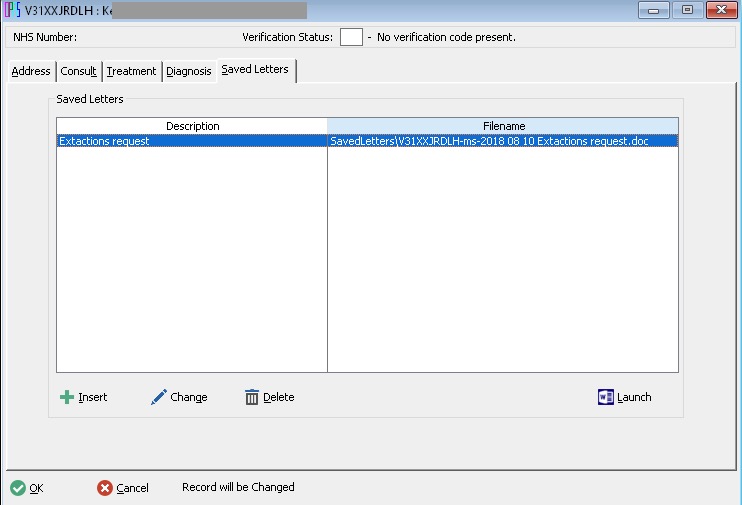The width and height of the screenshot is (742, 505).
Task: Minimize the patient record window
Action: coord(657,10)
